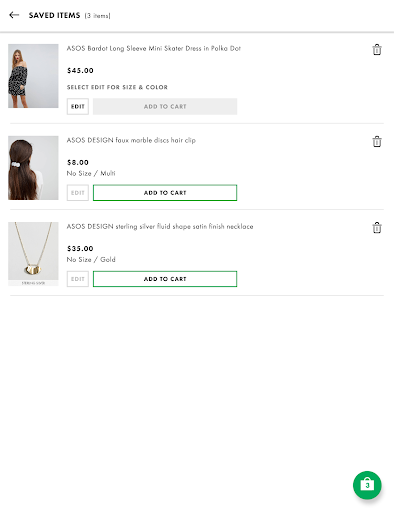Image resolution: width=394 pixels, height=512 pixels.
Task: View the hair clip product image
Action: [x=33, y=168]
